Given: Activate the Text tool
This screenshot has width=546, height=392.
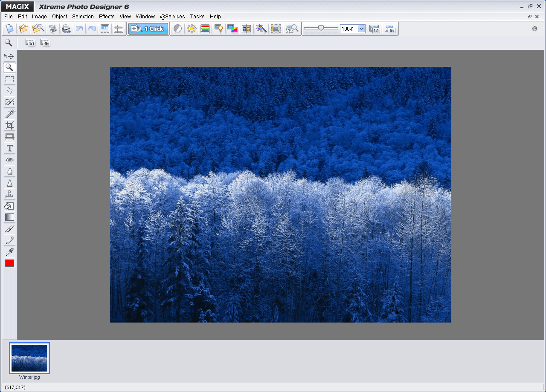Looking at the screenshot, I should 9,148.
